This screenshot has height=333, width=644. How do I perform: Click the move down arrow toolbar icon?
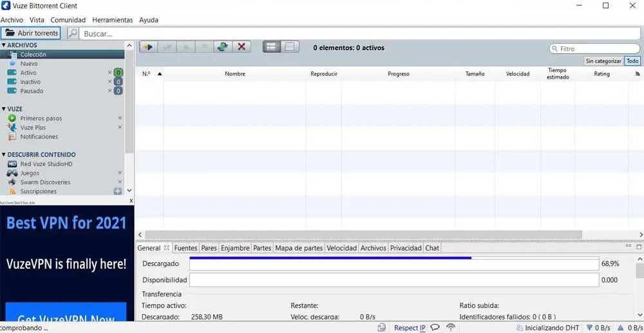pos(204,47)
